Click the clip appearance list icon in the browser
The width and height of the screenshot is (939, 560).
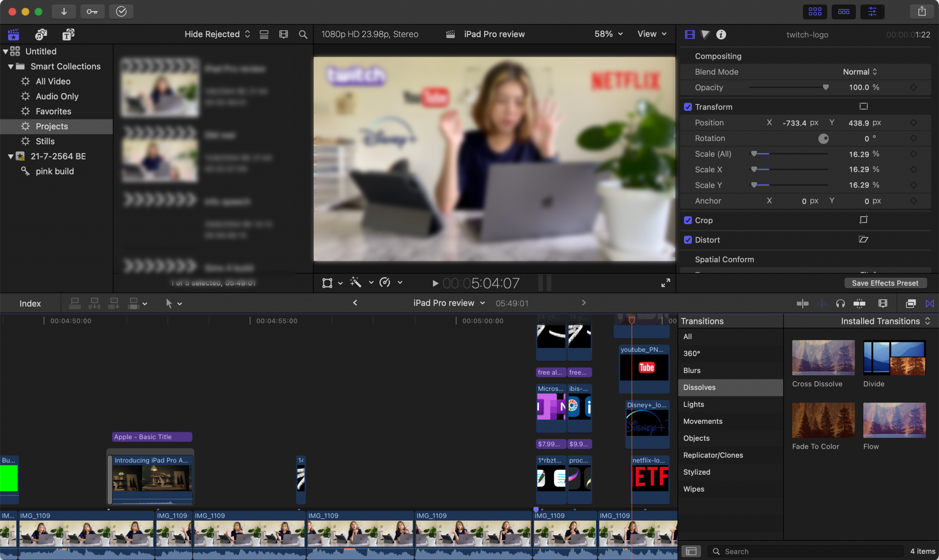[264, 34]
